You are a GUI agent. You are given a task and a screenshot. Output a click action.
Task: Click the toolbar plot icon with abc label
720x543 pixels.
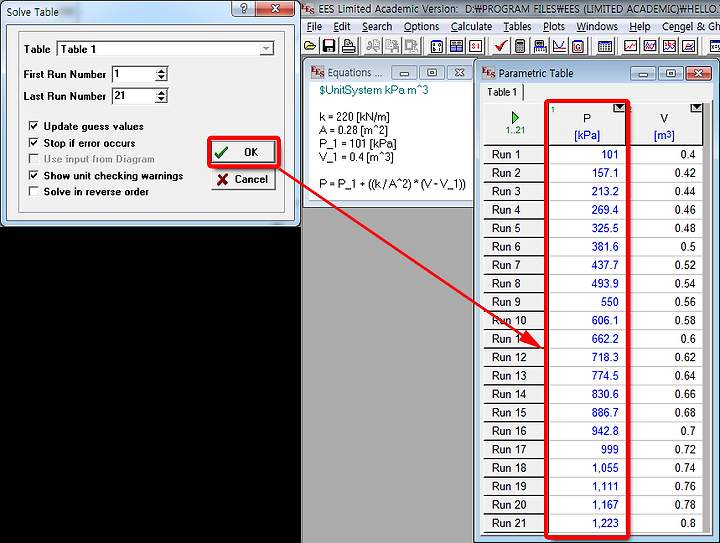pos(669,46)
